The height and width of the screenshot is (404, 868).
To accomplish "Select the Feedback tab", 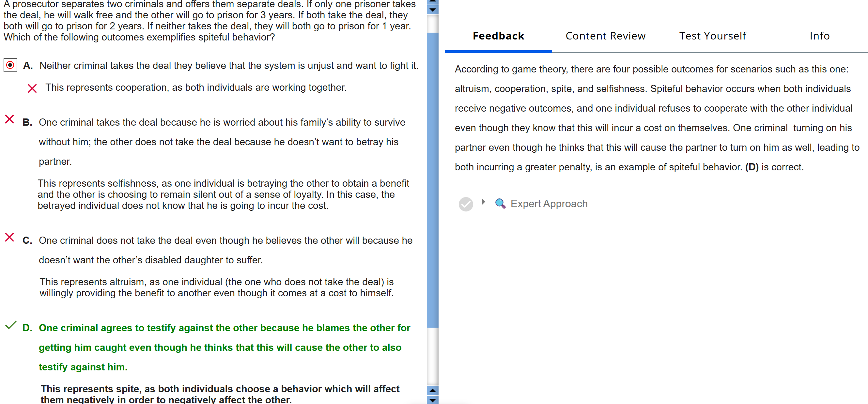I will click(x=498, y=36).
